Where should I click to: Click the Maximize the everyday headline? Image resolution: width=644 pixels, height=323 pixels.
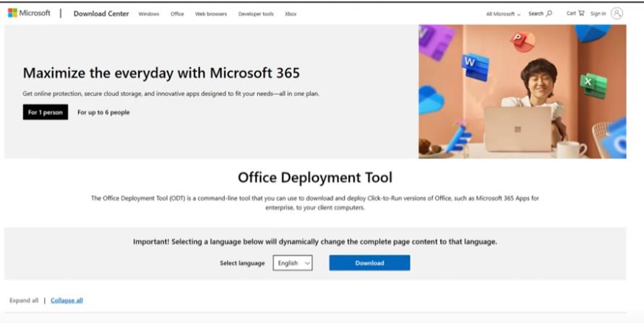(x=161, y=73)
